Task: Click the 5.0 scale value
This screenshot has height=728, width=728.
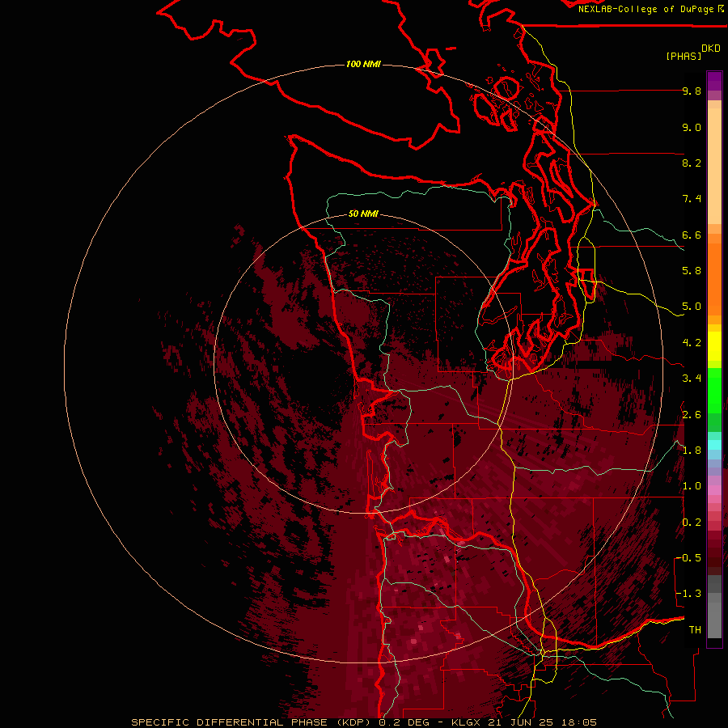Action: pos(692,307)
